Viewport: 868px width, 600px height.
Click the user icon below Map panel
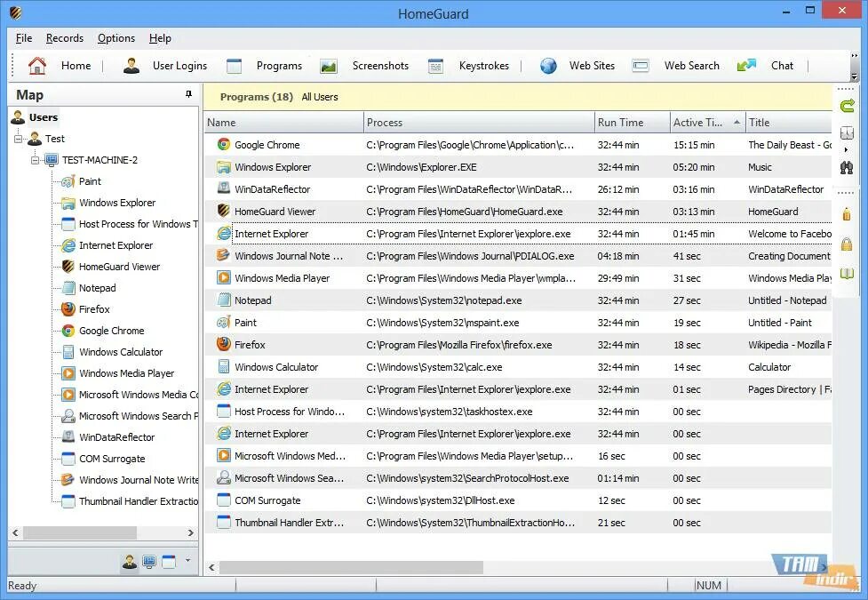pos(130,562)
